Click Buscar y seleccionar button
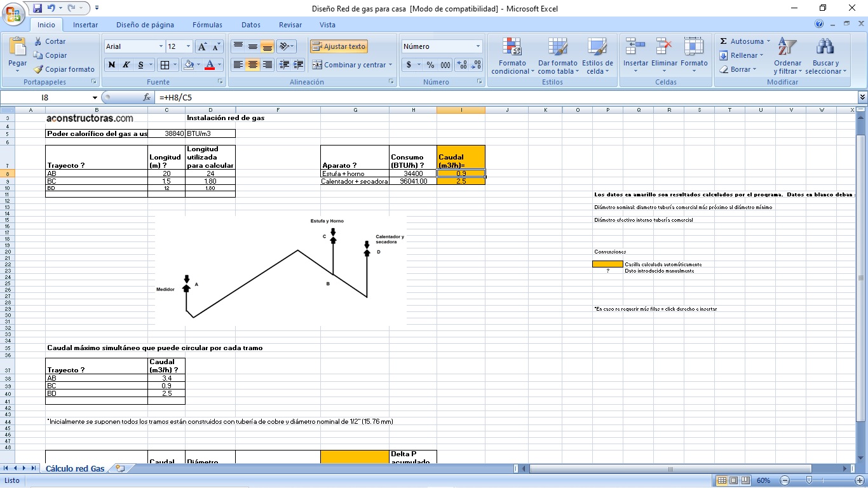The height and width of the screenshot is (488, 868). coord(825,56)
